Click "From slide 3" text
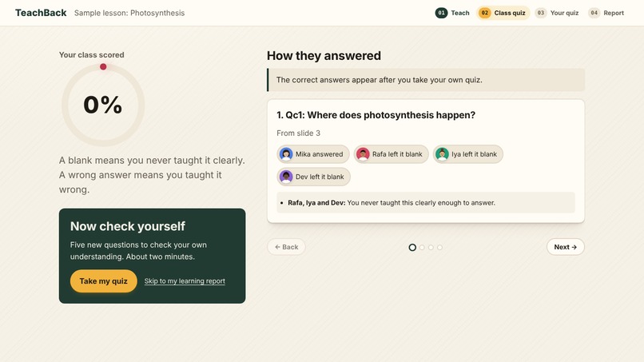 [298, 133]
